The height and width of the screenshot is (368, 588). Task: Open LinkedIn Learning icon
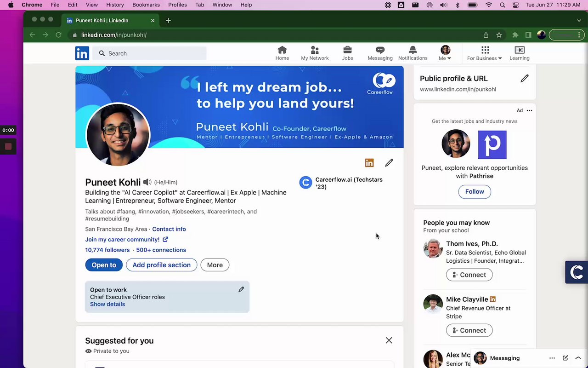[519, 53]
